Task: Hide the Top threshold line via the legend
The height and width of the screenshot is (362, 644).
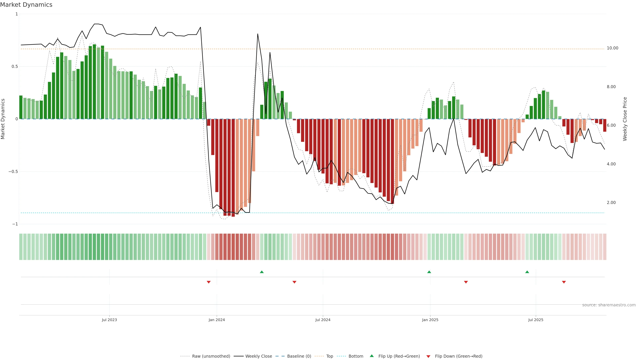Action: coord(330,356)
